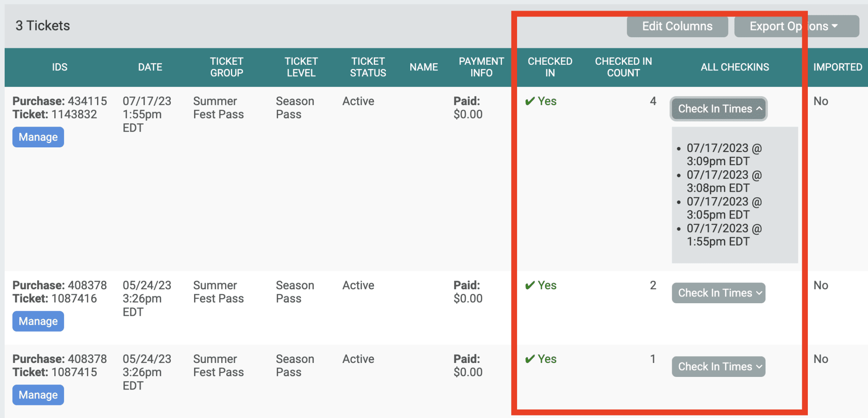Expand Check In Times for ticket 1087416

[x=718, y=293]
